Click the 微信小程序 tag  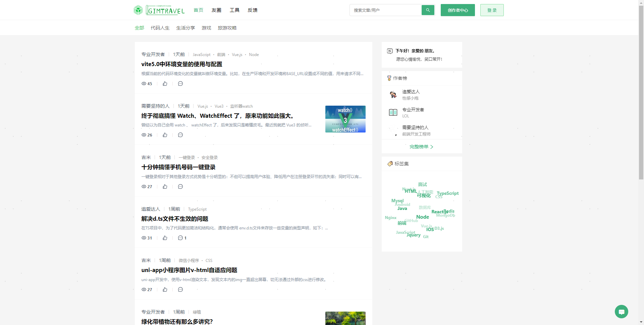pyautogui.click(x=189, y=261)
